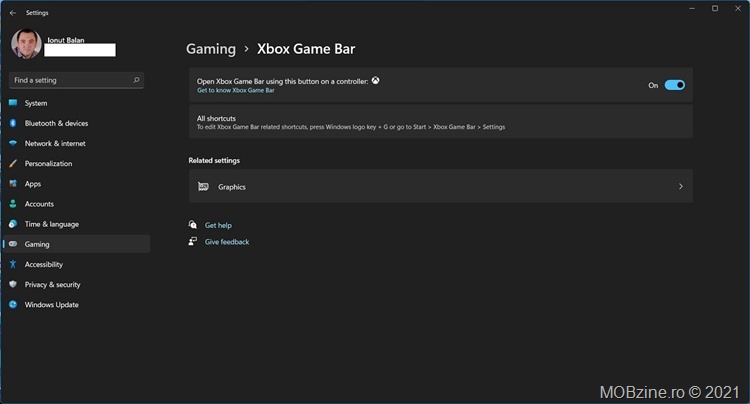Click the Accounts person icon
Viewport: 750px width, 404px height.
click(x=13, y=204)
